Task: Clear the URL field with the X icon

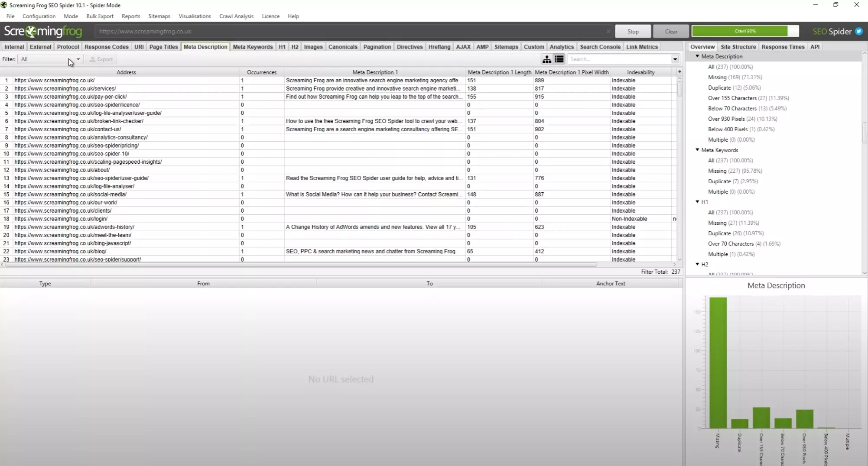Action: click(608, 31)
